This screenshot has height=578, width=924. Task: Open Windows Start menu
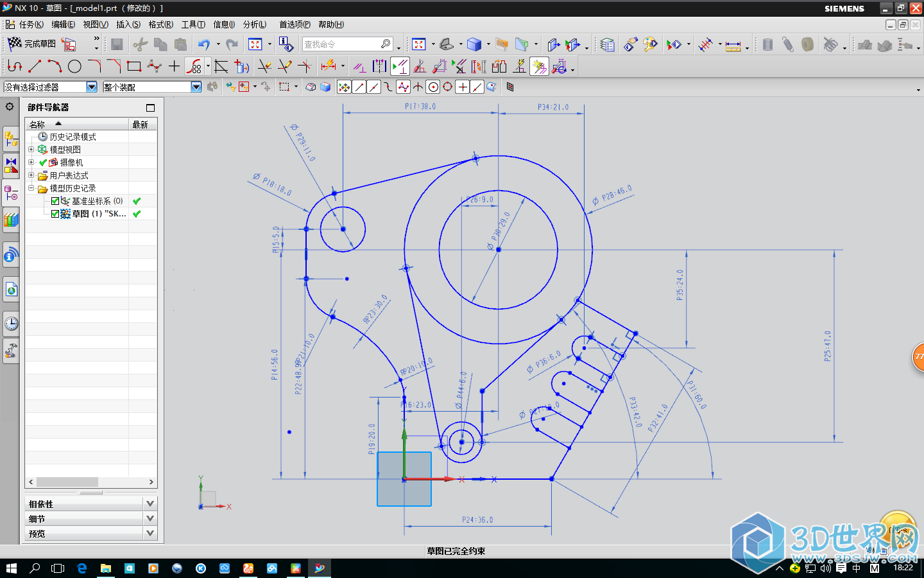[x=11, y=568]
